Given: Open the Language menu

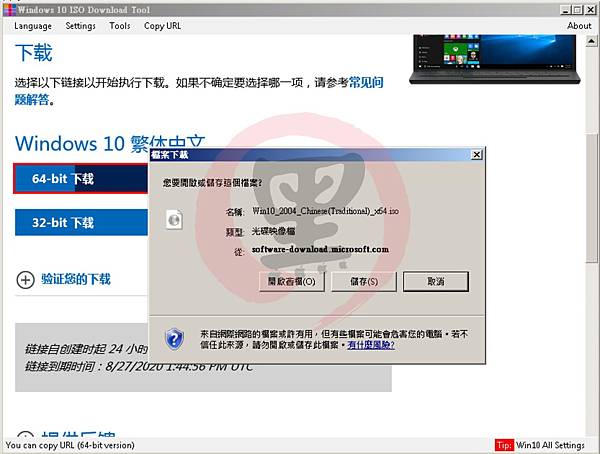Looking at the screenshot, I should coord(33,26).
